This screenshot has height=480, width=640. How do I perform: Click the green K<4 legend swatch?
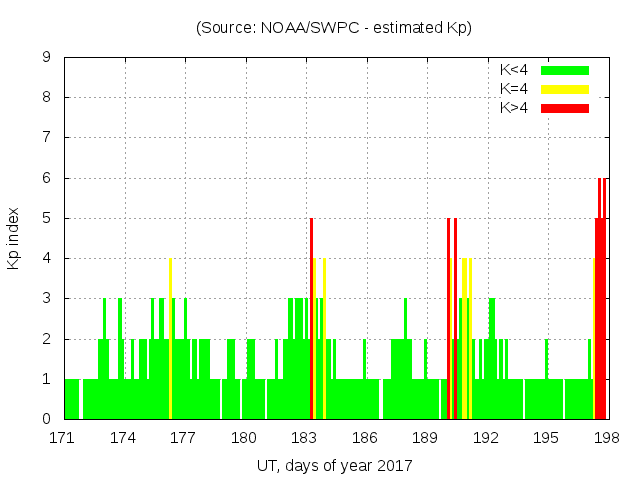click(x=565, y=70)
